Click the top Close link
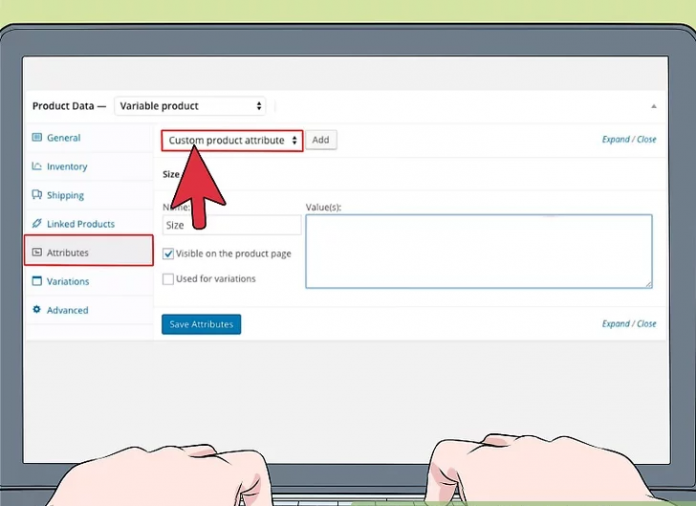Viewport: 696px width, 506px height. pyautogui.click(x=647, y=140)
